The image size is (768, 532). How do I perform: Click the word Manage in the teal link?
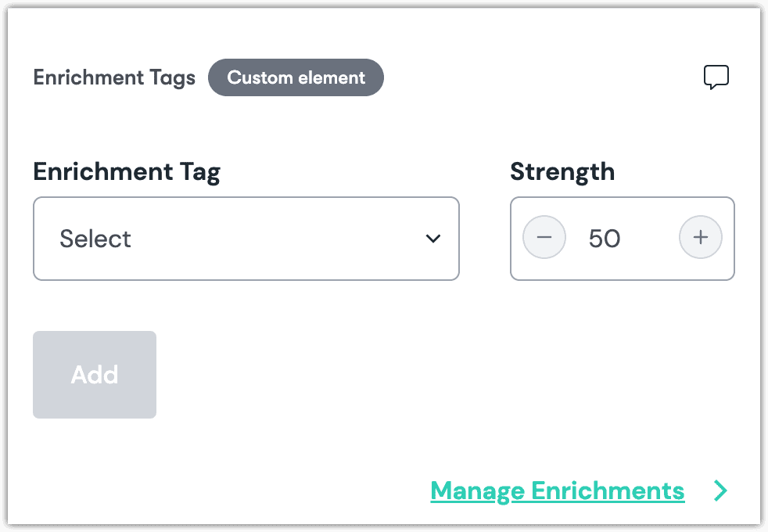point(477,491)
